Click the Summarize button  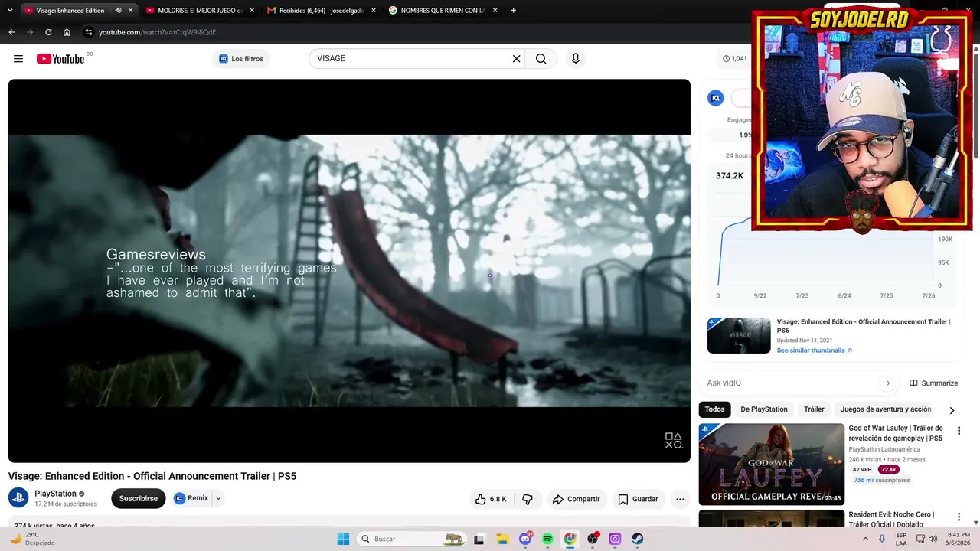tap(933, 383)
